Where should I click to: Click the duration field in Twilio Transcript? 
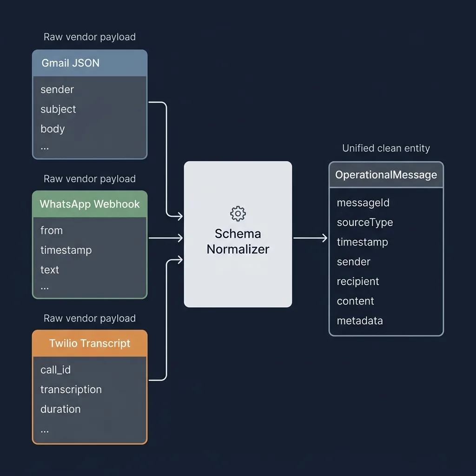pos(61,409)
